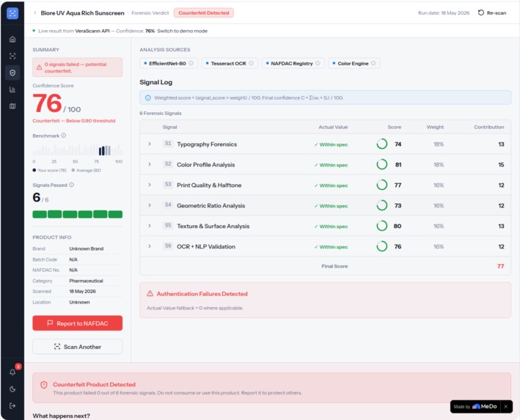Image resolution: width=520 pixels, height=420 pixels.
Task: Click info icon on NAFDAC Registry chip
Action: tap(318, 63)
